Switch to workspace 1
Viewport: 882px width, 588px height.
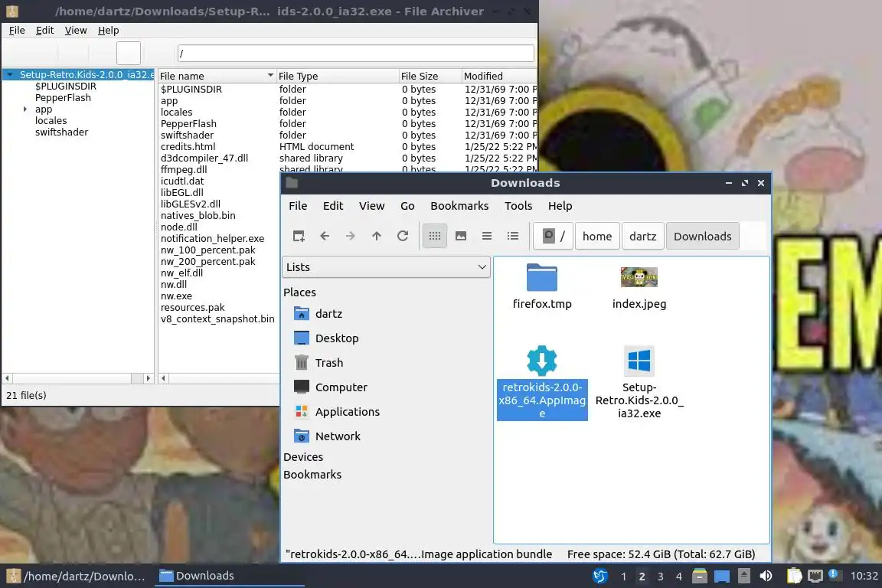click(x=623, y=577)
